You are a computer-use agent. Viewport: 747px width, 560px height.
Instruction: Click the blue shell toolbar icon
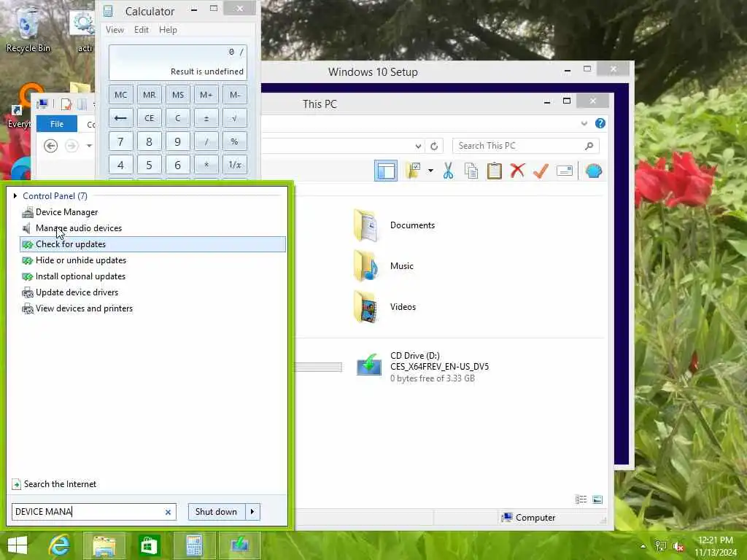[594, 171]
